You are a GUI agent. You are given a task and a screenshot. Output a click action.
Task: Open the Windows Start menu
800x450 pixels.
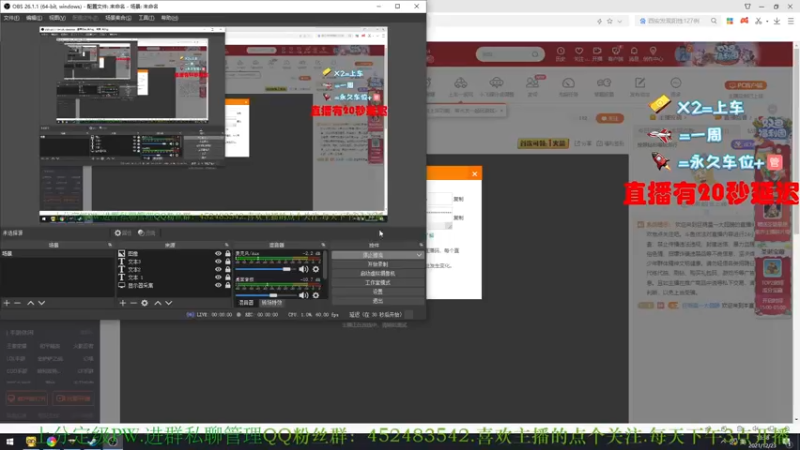click(9, 442)
